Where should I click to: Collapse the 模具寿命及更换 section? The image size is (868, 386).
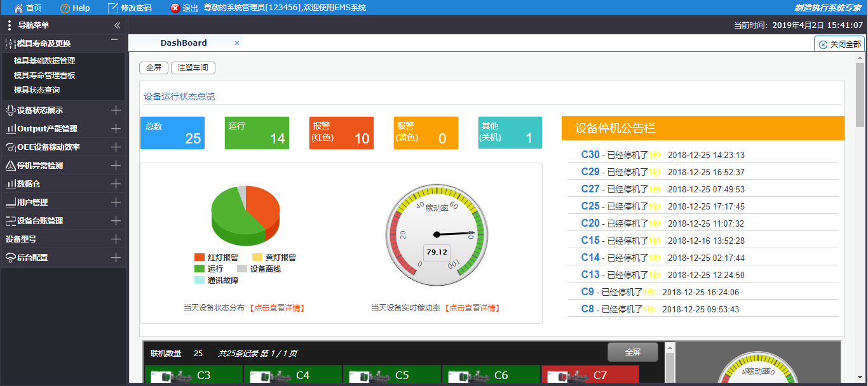point(114,40)
